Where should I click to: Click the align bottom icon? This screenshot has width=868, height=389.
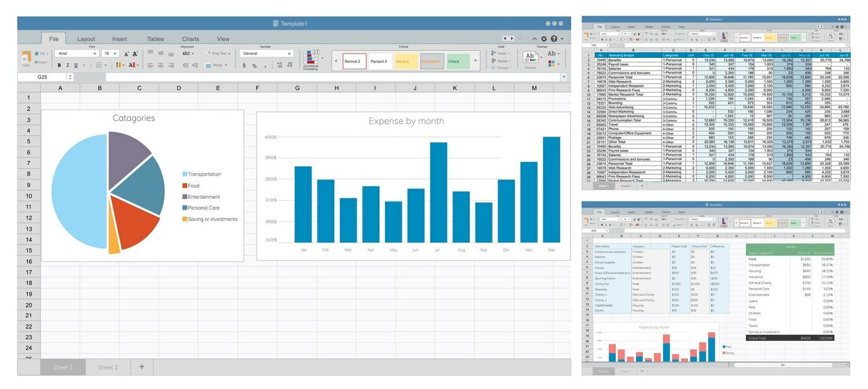pyautogui.click(x=171, y=54)
